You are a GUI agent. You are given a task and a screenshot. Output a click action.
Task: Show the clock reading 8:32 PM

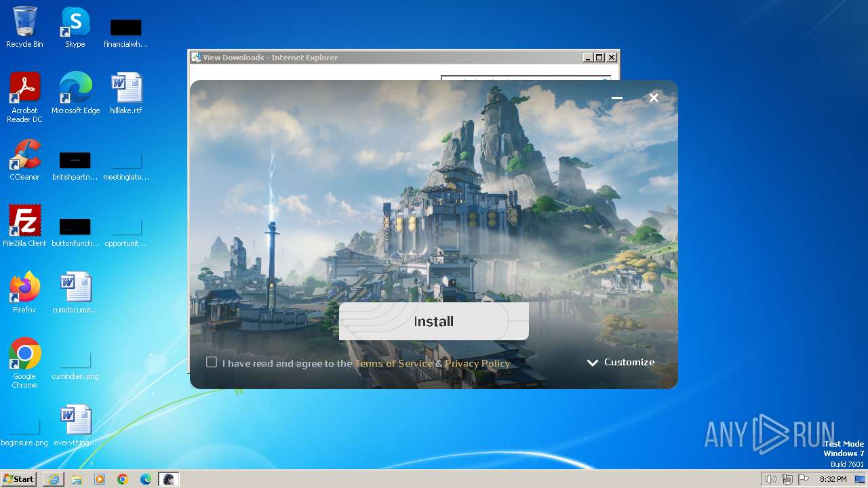coord(833,479)
